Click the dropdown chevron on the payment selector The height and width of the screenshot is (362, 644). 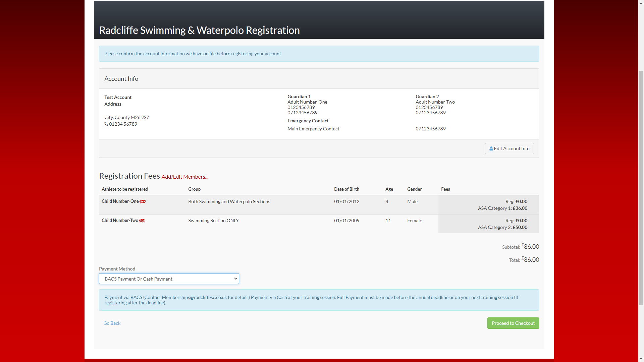point(235,279)
